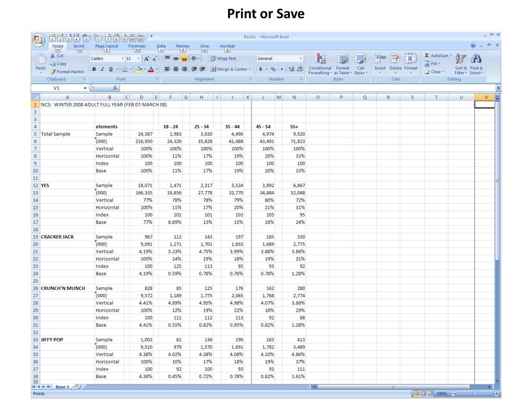This screenshot has width=532, height=399.
Task: Click the Insert cells icon
Action: 380,59
